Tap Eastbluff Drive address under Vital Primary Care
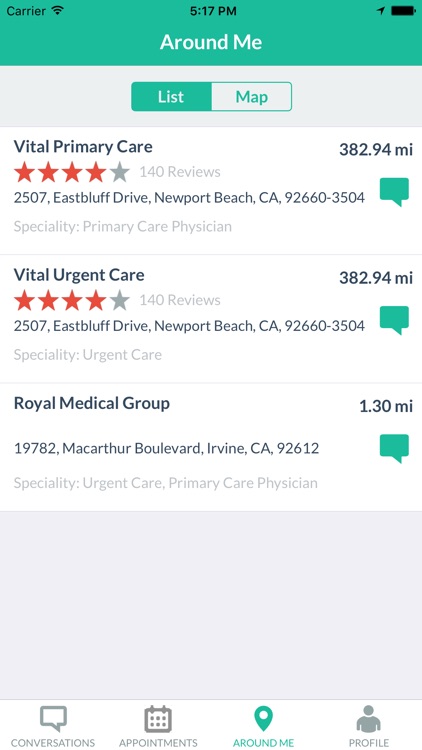The height and width of the screenshot is (750, 422). [189, 198]
